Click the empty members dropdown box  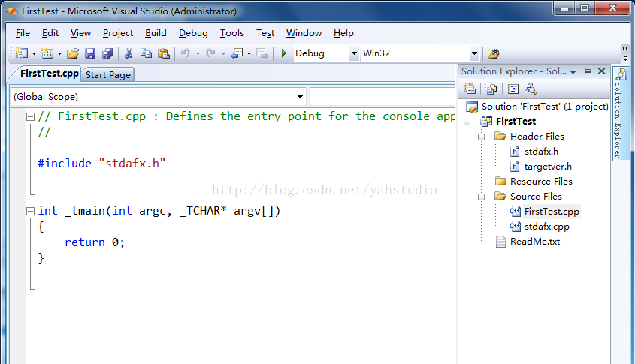pyautogui.click(x=383, y=97)
